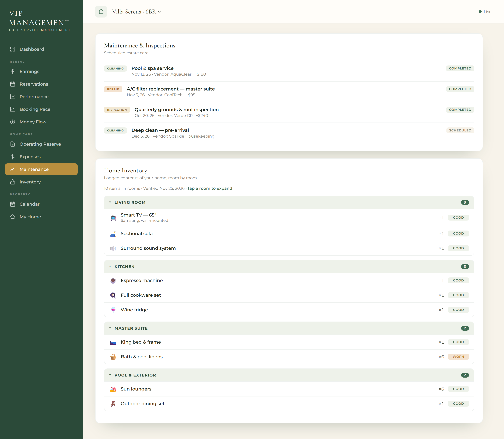The height and width of the screenshot is (439, 504).
Task: Click the Deep clean pre-arrival entry
Action: click(x=289, y=133)
